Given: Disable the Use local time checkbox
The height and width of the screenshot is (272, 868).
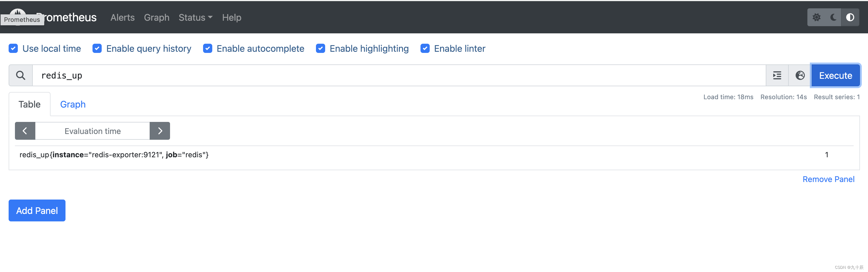Looking at the screenshot, I should point(13,48).
